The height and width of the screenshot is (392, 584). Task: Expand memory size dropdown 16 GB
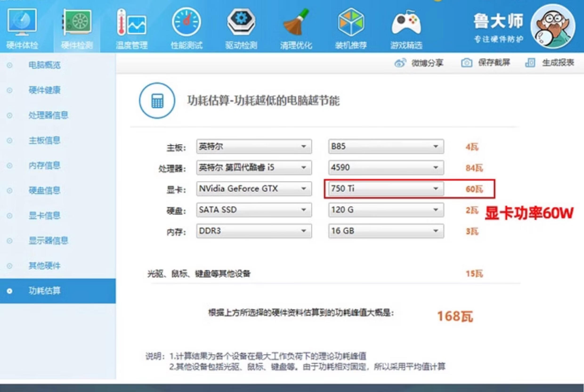(x=386, y=231)
